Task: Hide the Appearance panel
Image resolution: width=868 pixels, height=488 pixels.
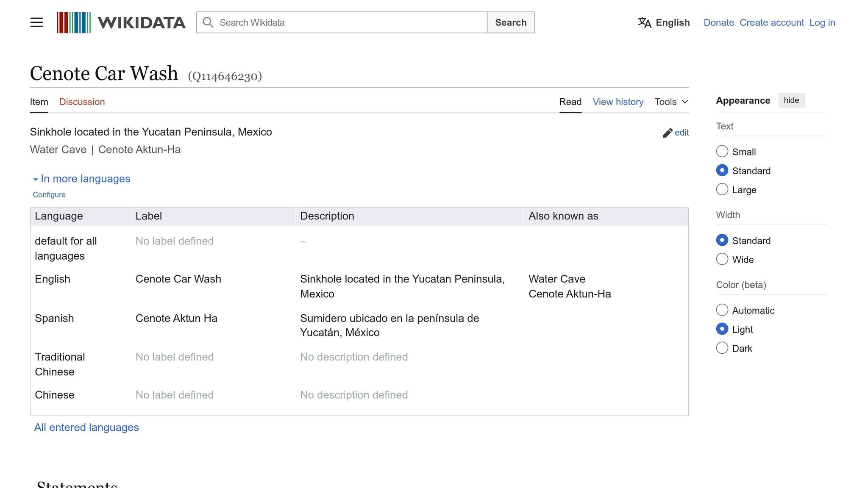Action: click(791, 100)
